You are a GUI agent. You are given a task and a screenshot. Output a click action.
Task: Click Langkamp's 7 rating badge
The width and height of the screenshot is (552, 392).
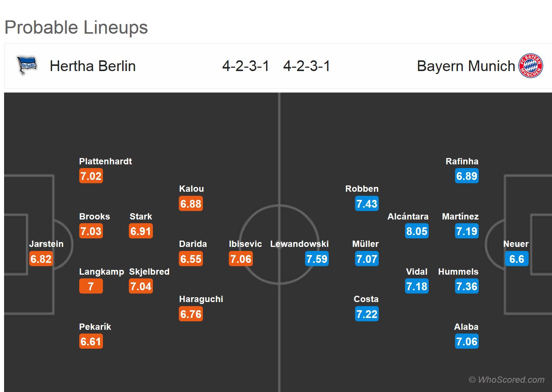point(91,287)
